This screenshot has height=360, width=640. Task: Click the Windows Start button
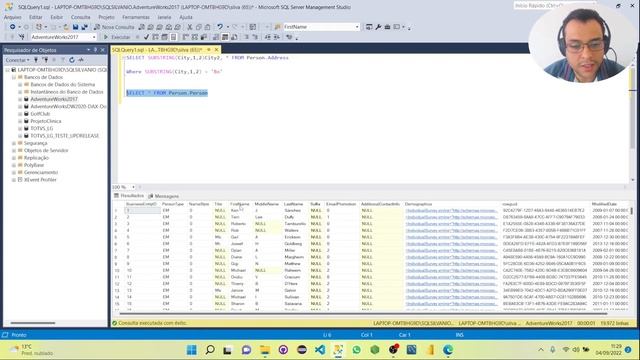191,350
